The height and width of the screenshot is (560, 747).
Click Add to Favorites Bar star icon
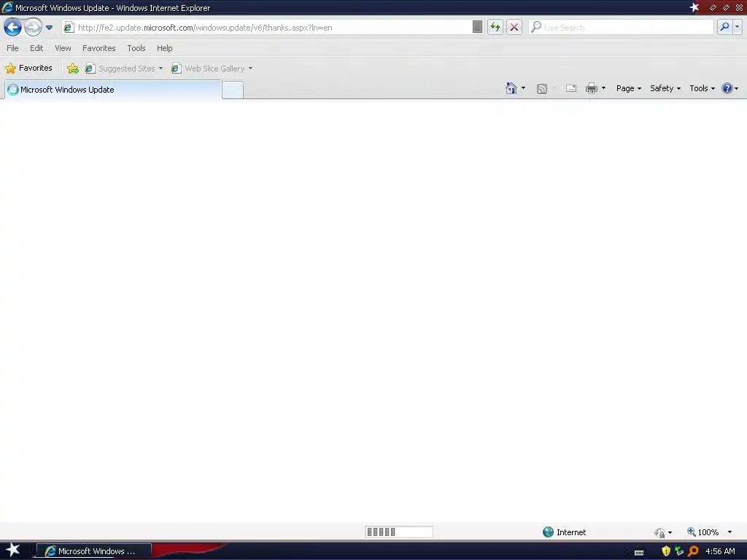[x=73, y=69]
